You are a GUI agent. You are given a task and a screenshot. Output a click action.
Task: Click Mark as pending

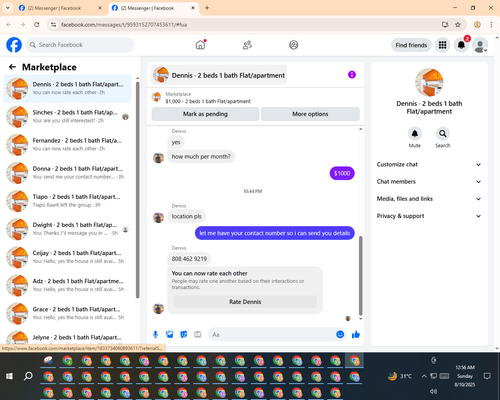coord(205,114)
